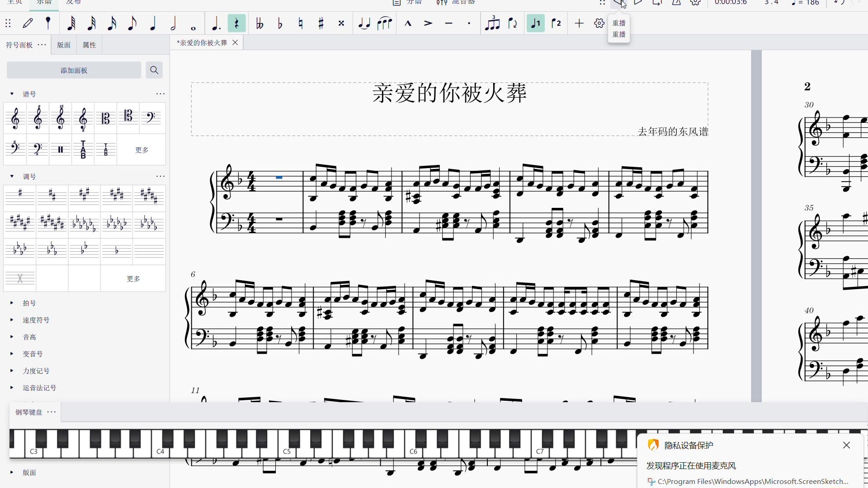Screen dimensions: 868x488
Task: Insert a tuplet
Action: pyautogui.click(x=492, y=23)
